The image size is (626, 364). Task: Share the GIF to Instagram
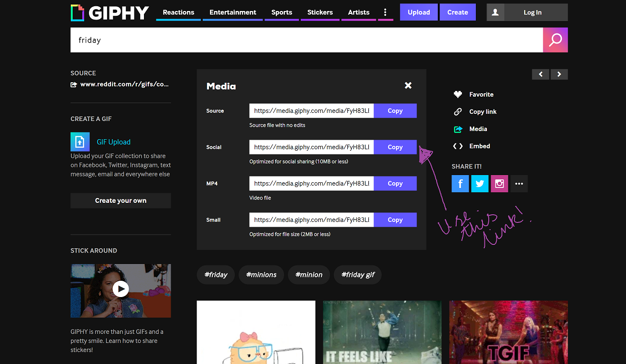click(499, 183)
